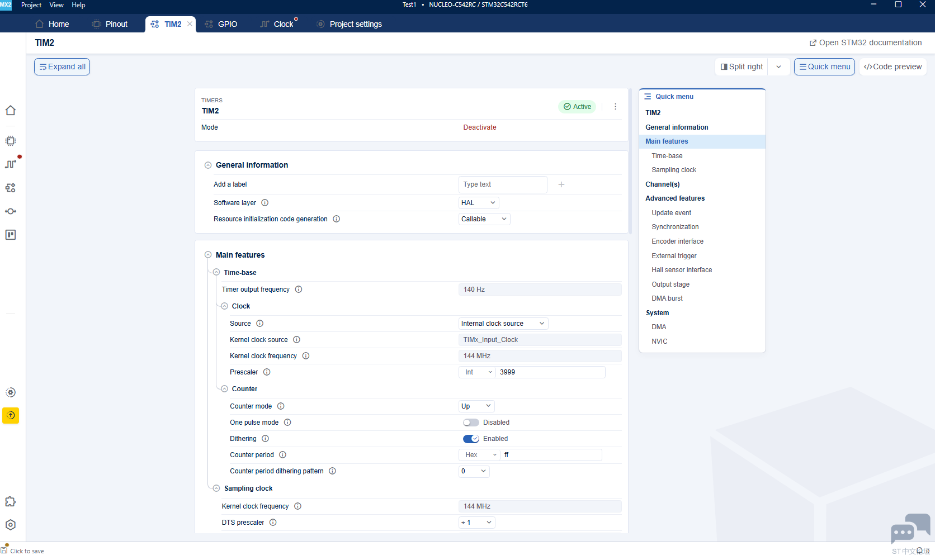The width and height of the screenshot is (935, 560).
Task: Enable One pulse mode toggle
Action: [471, 423]
